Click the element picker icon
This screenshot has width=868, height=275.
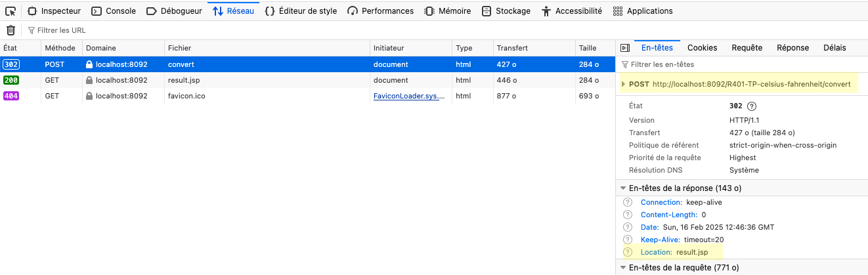pyautogui.click(x=11, y=11)
